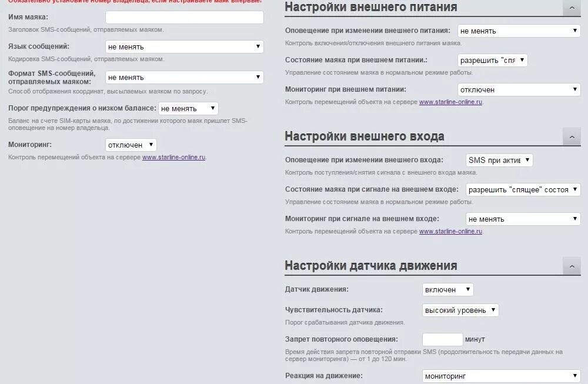The image size is (588, 384).
Task: Open the Порог предупреждения о низком балансе dropdown
Action: [x=188, y=108]
